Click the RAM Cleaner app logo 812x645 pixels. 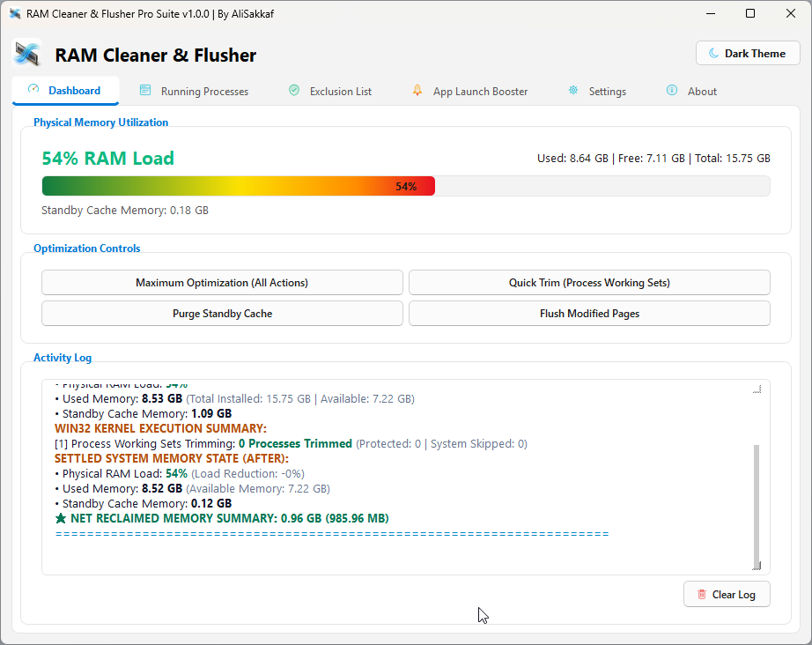pyautogui.click(x=27, y=54)
